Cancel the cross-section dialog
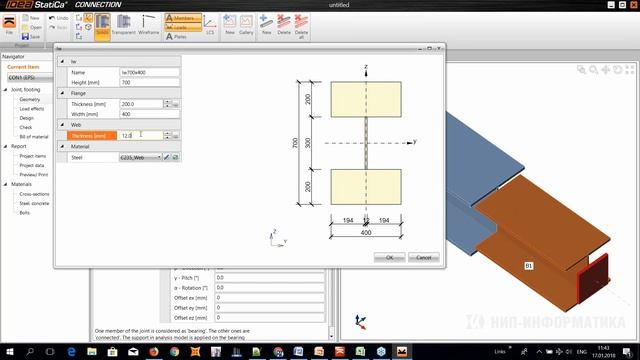This screenshot has height=360, width=640. pyautogui.click(x=424, y=258)
